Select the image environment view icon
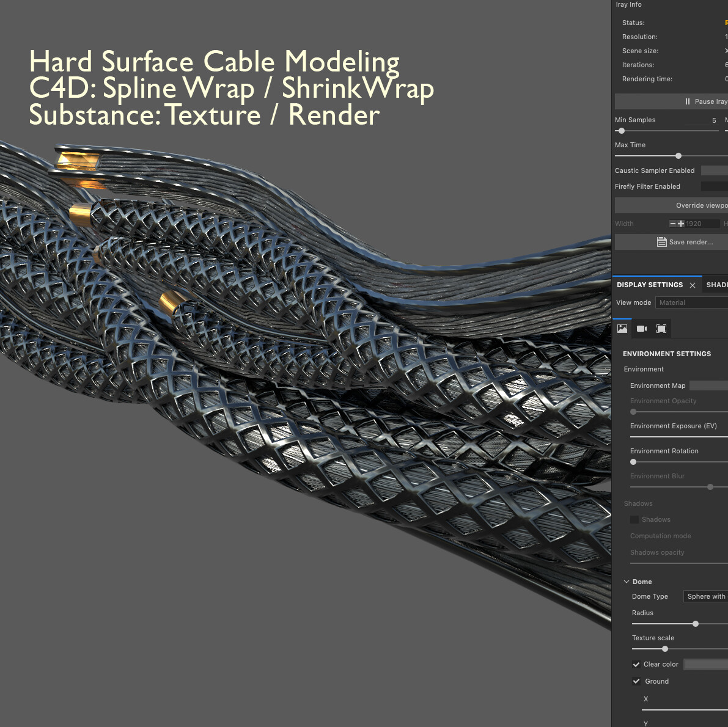This screenshot has height=727, width=728. [x=622, y=328]
